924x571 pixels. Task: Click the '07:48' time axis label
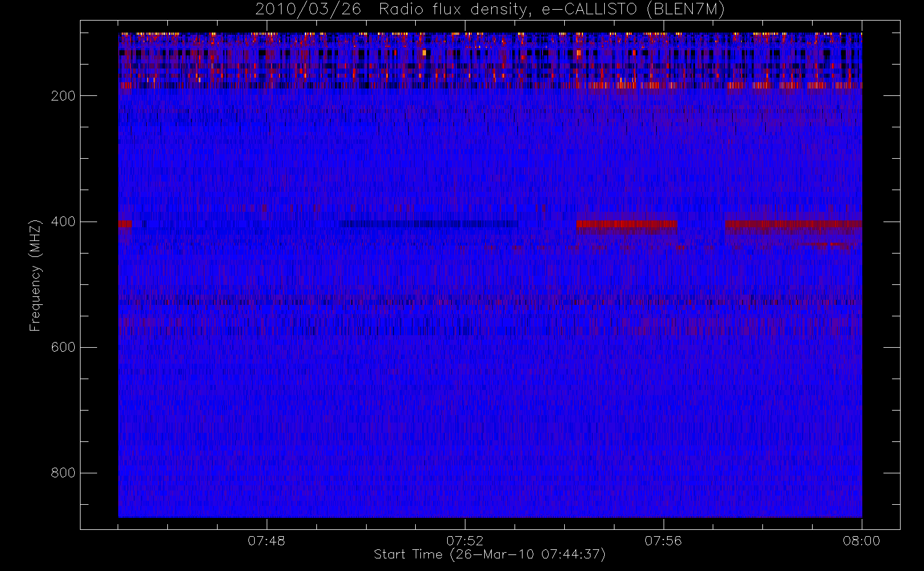pyautogui.click(x=266, y=541)
